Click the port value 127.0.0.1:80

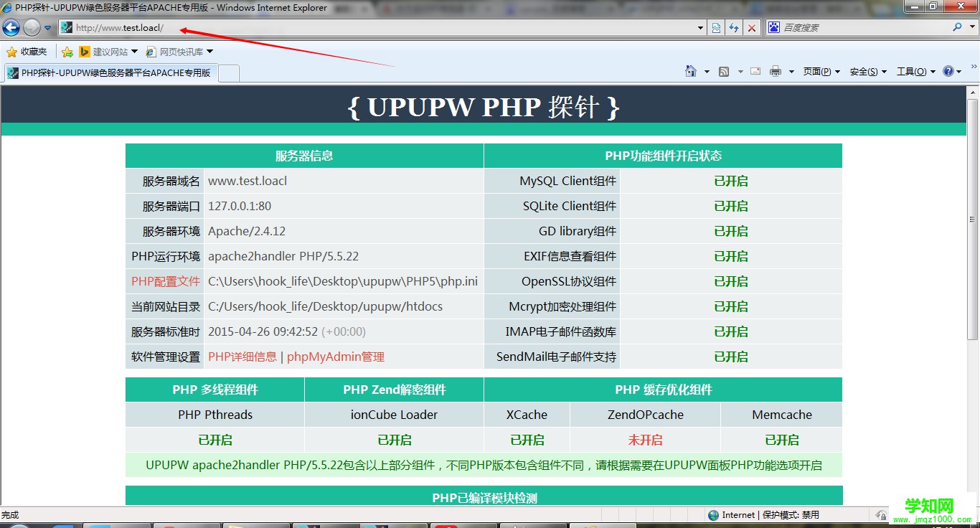240,206
